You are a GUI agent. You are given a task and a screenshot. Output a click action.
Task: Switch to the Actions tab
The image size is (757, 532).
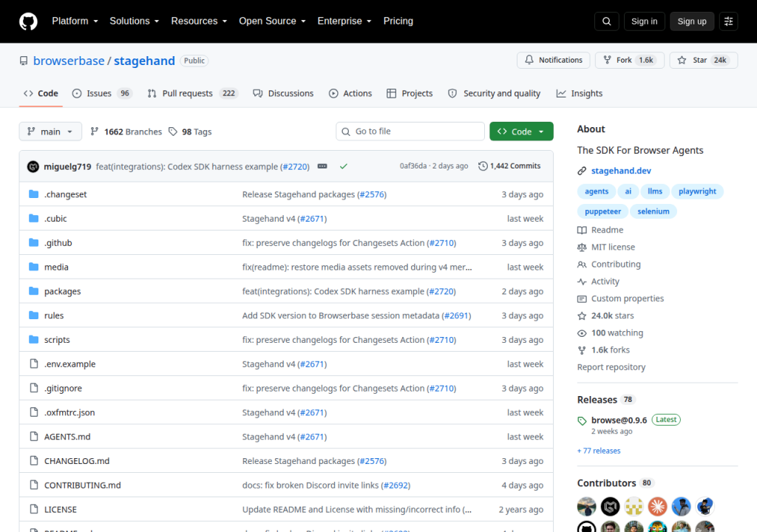pyautogui.click(x=350, y=93)
